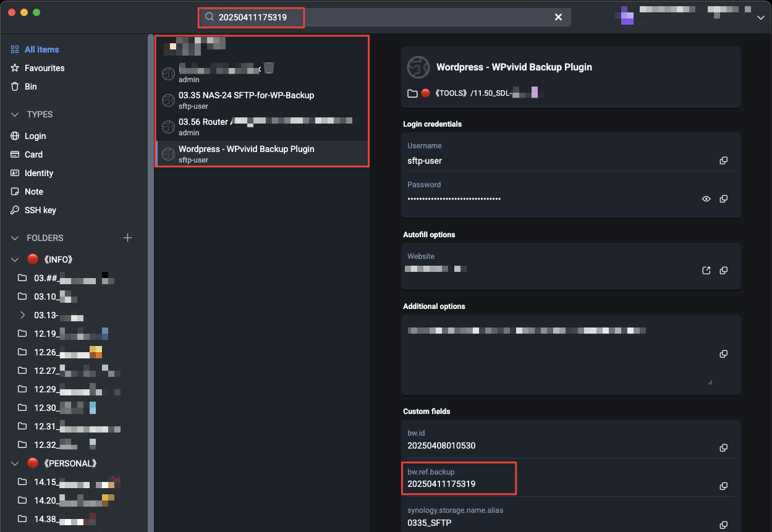Copy the bw.ref.backup field value
This screenshot has width=772, height=532.
pos(723,486)
